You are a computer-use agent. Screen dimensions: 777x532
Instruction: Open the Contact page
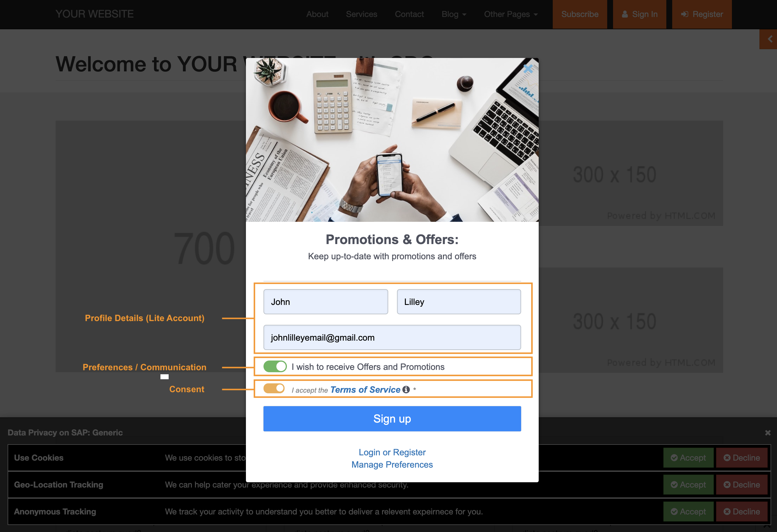tap(409, 14)
